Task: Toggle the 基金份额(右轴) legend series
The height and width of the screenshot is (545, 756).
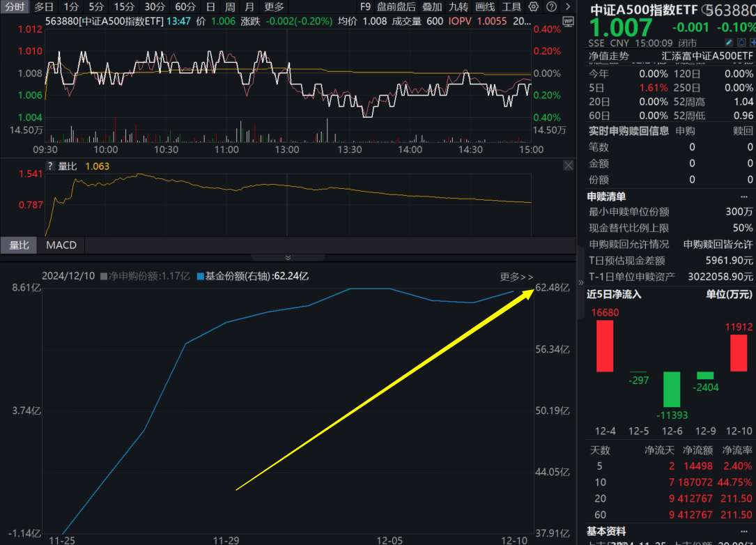Action: click(x=253, y=276)
